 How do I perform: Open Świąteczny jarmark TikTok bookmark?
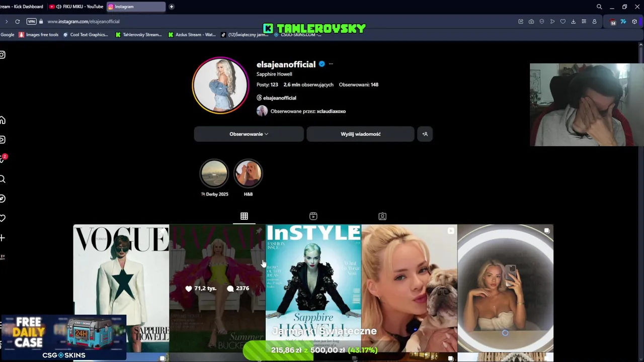point(245,35)
